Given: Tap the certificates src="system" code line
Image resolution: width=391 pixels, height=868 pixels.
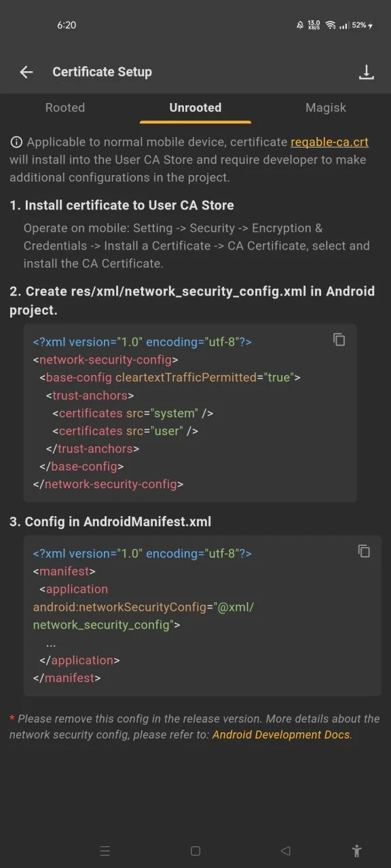Looking at the screenshot, I should click(x=133, y=413).
